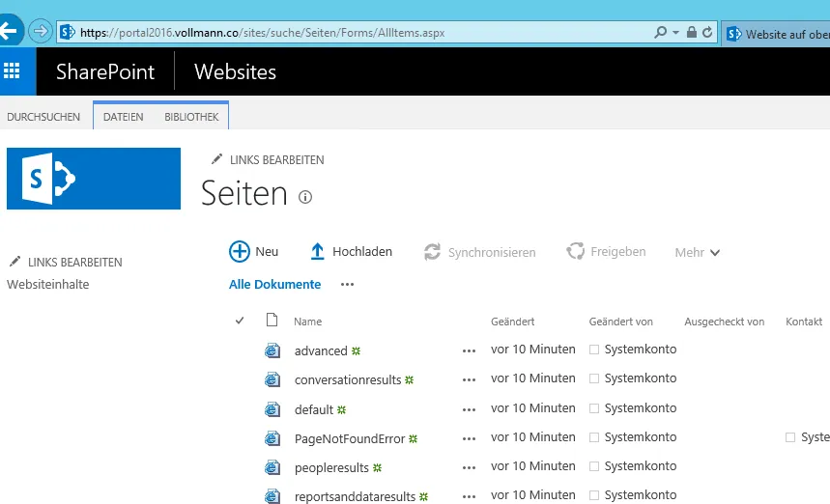Sort by the Geändert von column header
Viewport: 830px width, 504px height.
(621, 322)
